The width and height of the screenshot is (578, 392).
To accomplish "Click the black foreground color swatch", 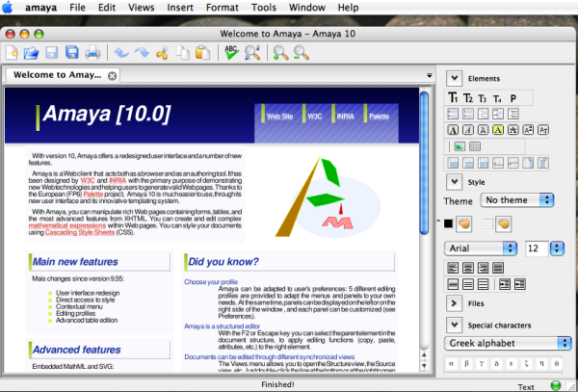I will click(x=448, y=223).
